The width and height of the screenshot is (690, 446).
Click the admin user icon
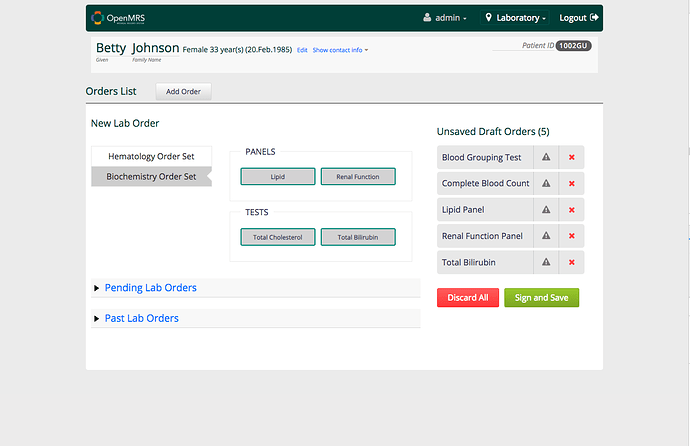(427, 18)
